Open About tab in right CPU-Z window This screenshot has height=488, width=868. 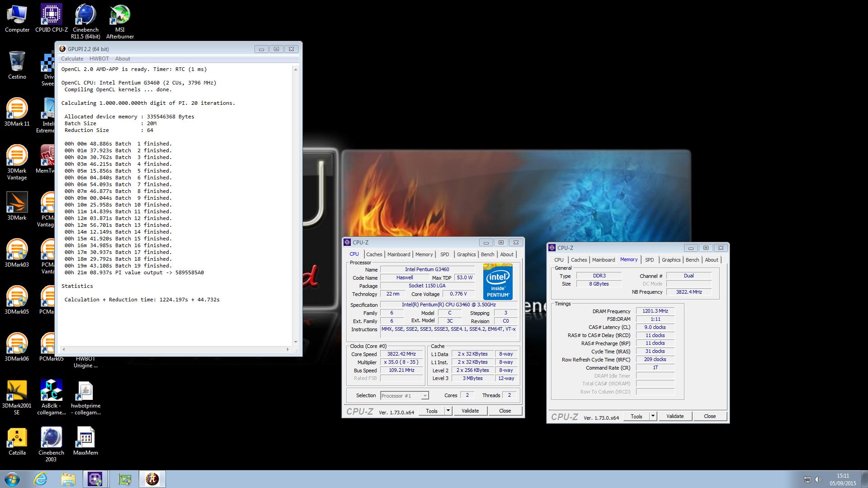[711, 260]
